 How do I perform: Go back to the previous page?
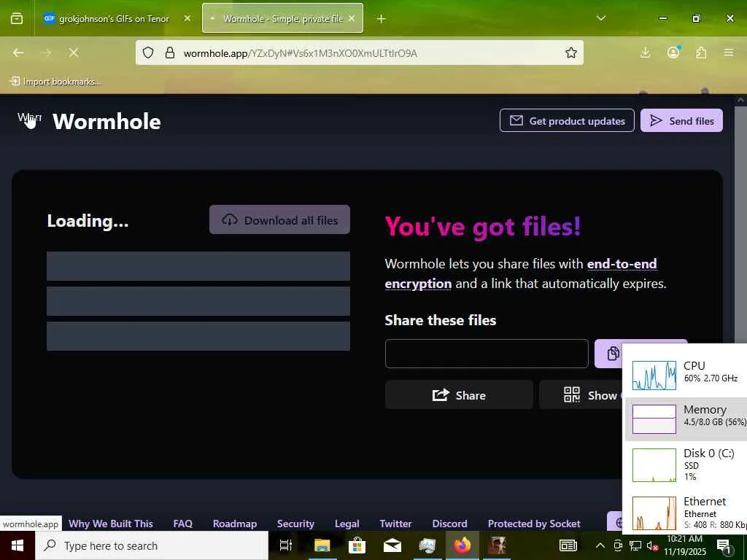coord(18,52)
